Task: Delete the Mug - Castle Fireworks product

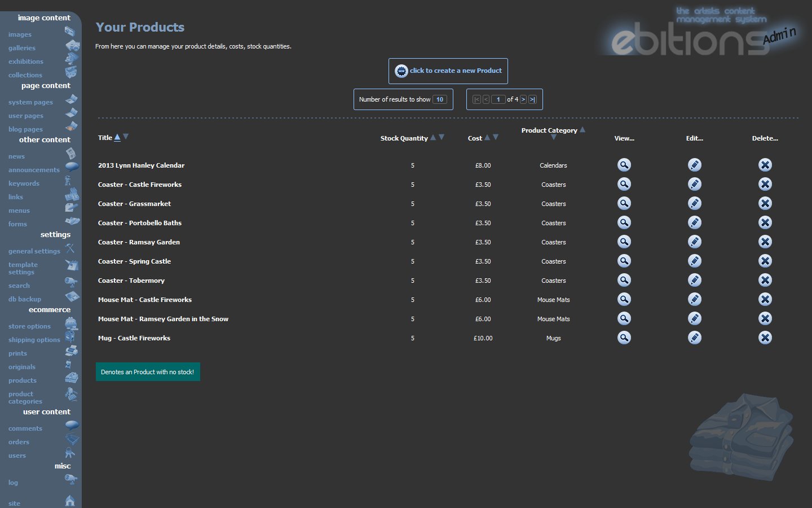Action: (765, 338)
